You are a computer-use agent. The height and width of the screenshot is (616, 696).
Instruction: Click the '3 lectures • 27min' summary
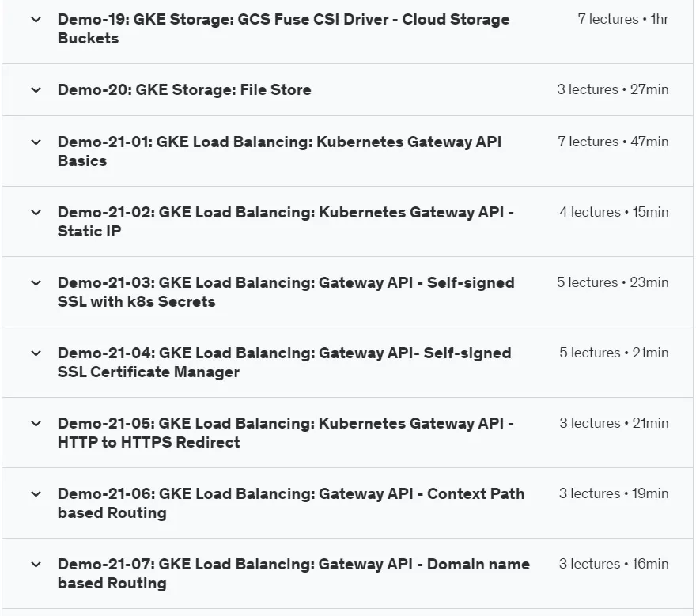(613, 89)
